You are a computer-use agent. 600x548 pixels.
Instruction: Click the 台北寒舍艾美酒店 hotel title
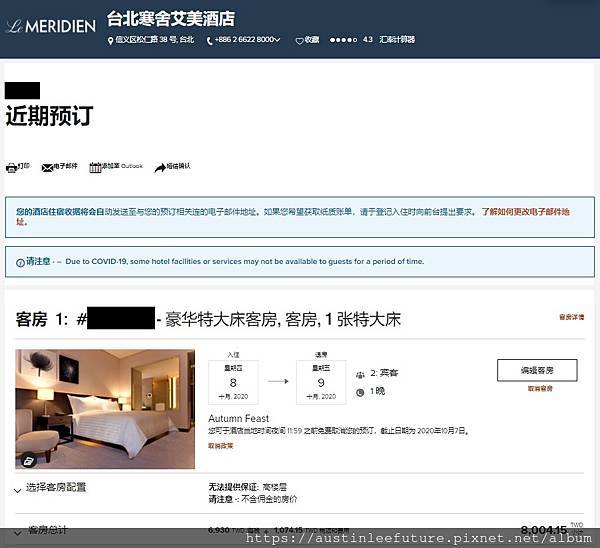(171, 19)
